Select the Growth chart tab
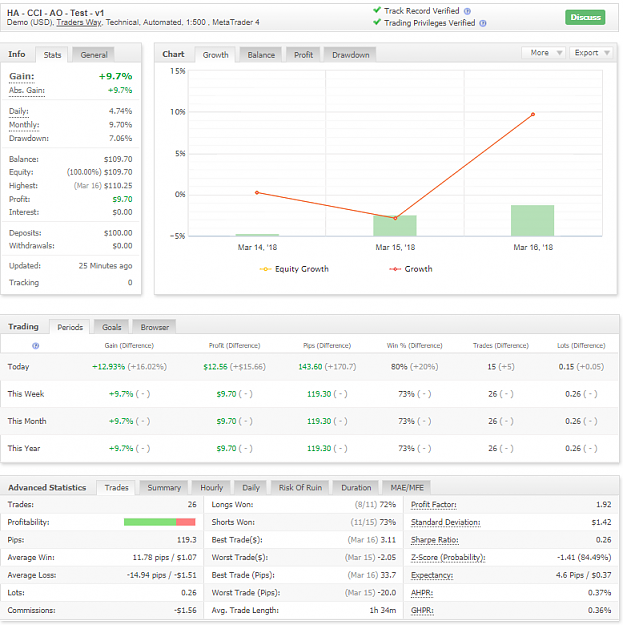This screenshot has width=623, height=625. [215, 55]
